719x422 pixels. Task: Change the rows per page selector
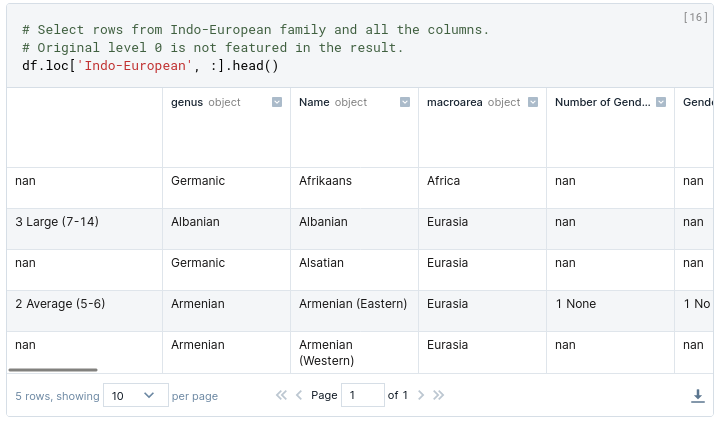pyautogui.click(x=134, y=396)
